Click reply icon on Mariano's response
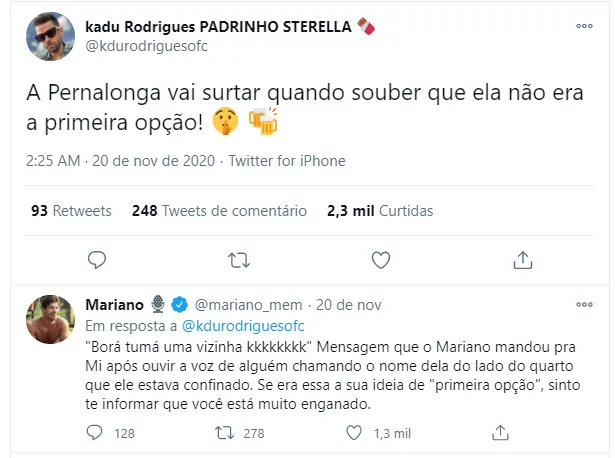Viewport: 615px width, 458px height. point(97,433)
